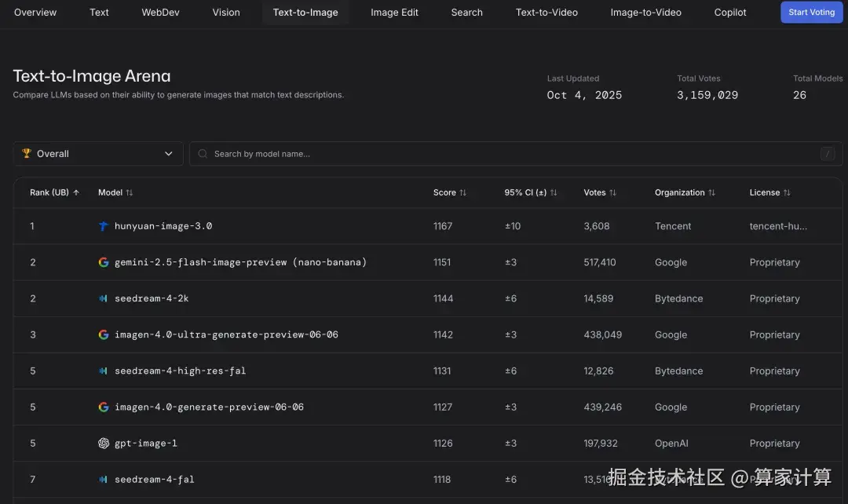The width and height of the screenshot is (848, 504).
Task: Open the WebDev leaderboard tab
Action: click(x=161, y=13)
